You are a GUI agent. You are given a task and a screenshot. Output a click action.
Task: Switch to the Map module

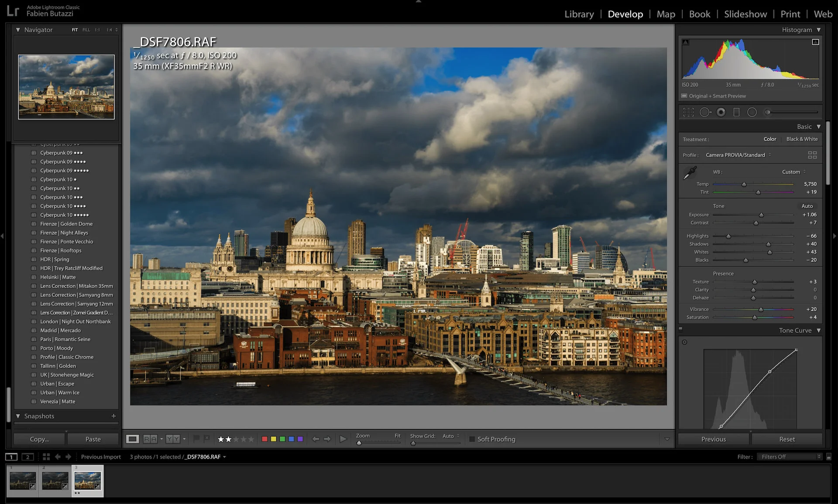666,14
